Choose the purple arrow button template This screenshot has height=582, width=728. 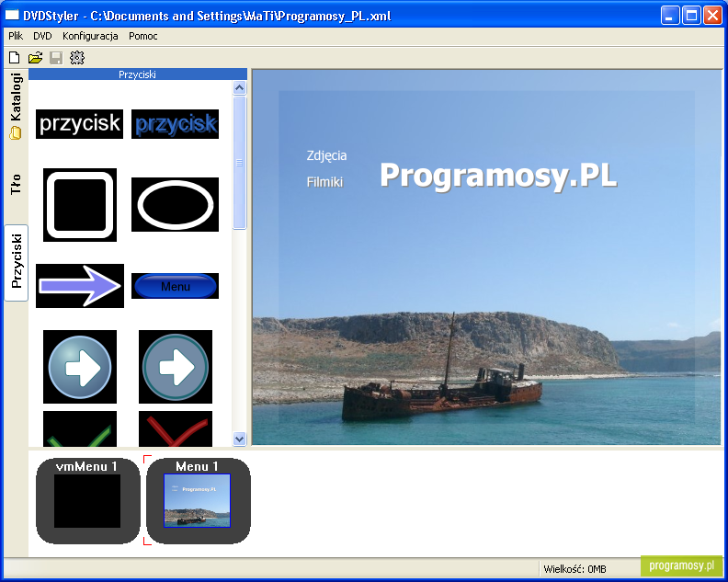tap(80, 286)
